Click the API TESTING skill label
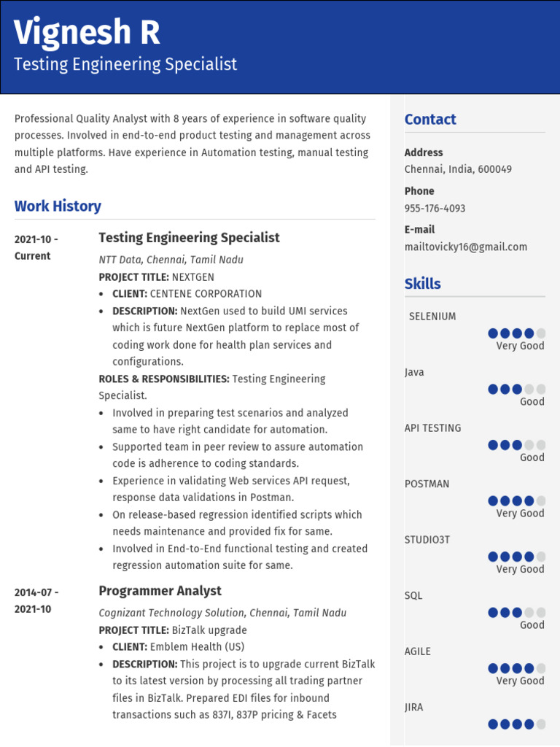The width and height of the screenshot is (560, 747). (432, 428)
